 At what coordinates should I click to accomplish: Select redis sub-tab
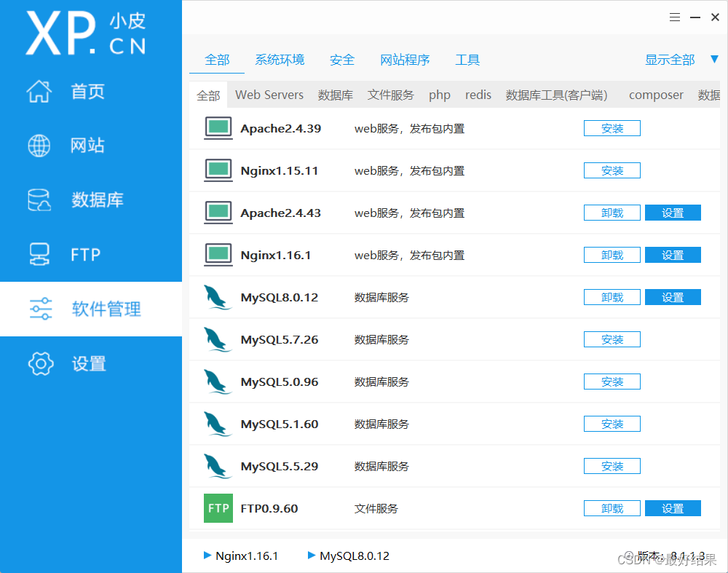tap(478, 95)
